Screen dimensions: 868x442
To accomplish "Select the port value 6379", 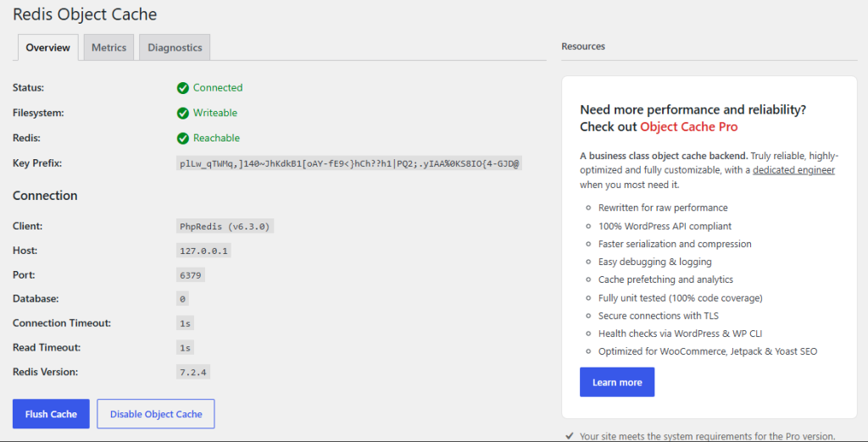I will 191,275.
